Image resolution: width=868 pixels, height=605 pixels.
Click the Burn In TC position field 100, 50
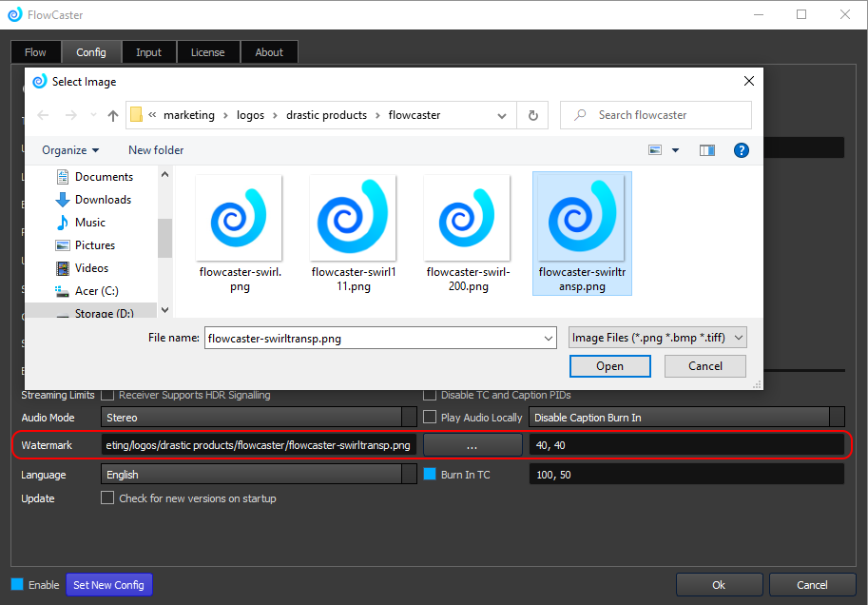[686, 475]
